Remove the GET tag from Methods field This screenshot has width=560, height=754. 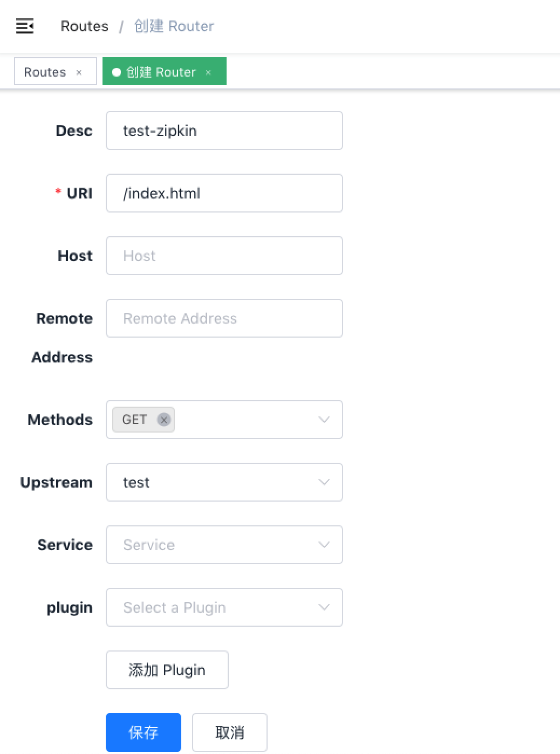point(163,420)
